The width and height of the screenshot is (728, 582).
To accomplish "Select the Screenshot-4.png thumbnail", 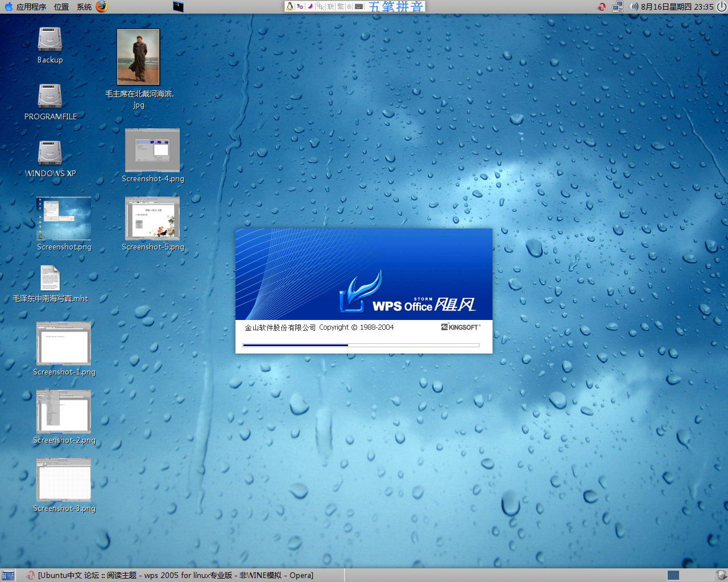I will (152, 150).
